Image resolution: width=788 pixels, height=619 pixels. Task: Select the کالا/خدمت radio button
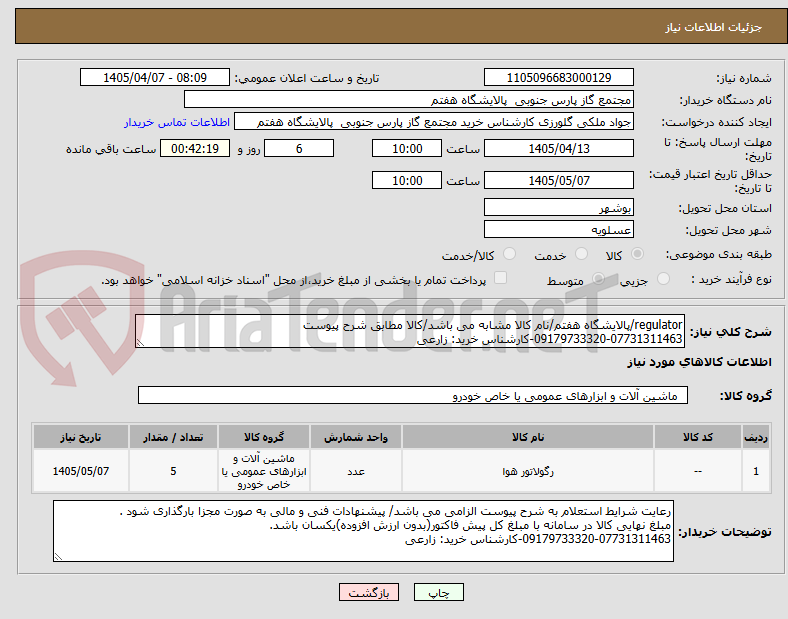point(510,254)
